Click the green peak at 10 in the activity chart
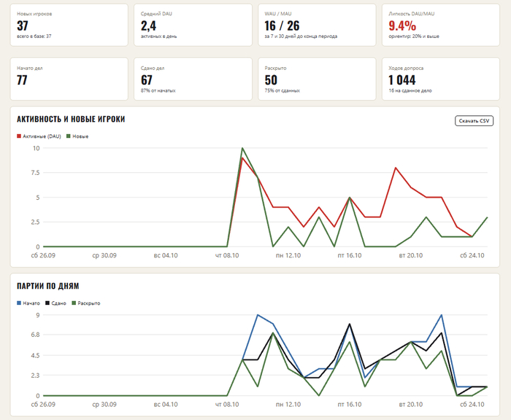This screenshot has width=511, height=420. click(x=242, y=148)
